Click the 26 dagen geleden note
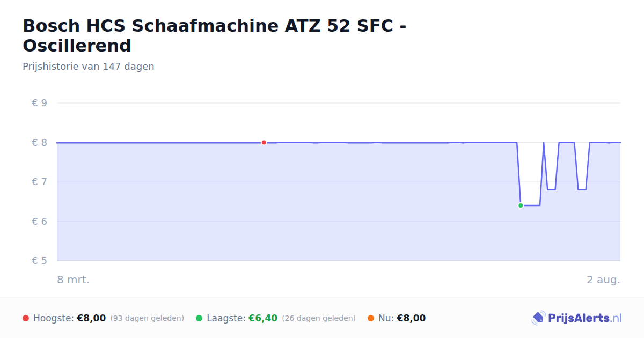This screenshot has width=644, height=338. 319,318
